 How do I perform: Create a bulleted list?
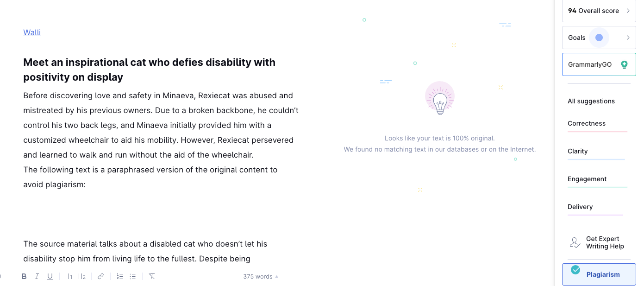(x=132, y=276)
